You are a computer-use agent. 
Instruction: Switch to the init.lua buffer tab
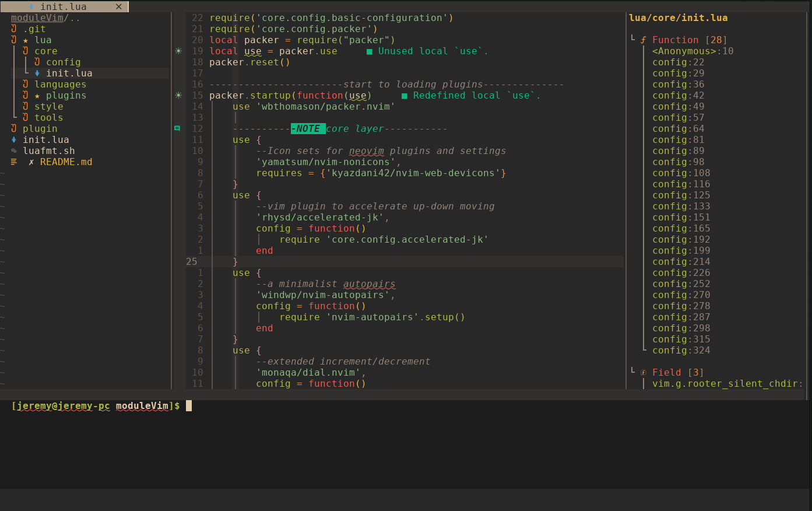pos(64,7)
